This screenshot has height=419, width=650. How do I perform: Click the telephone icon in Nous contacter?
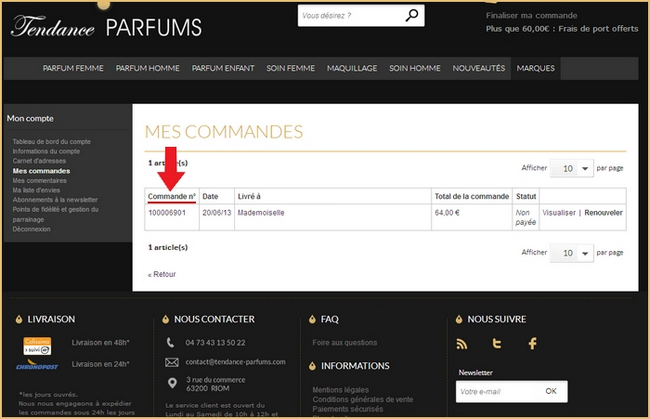click(x=170, y=342)
